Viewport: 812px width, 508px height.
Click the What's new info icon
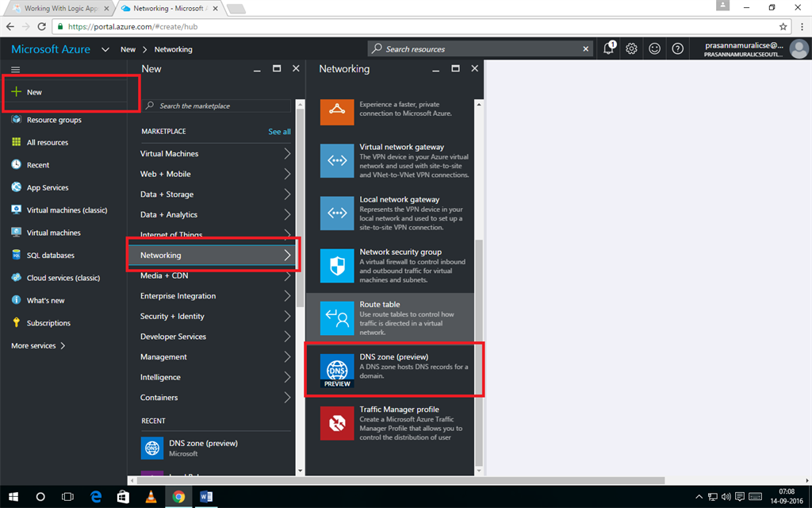click(x=17, y=300)
